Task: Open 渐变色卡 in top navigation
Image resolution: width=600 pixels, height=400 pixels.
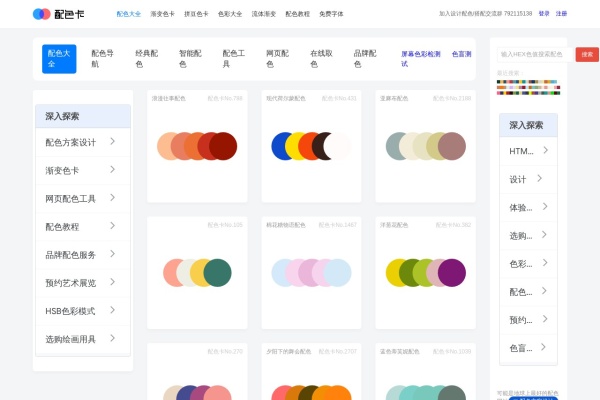Action: [x=162, y=14]
